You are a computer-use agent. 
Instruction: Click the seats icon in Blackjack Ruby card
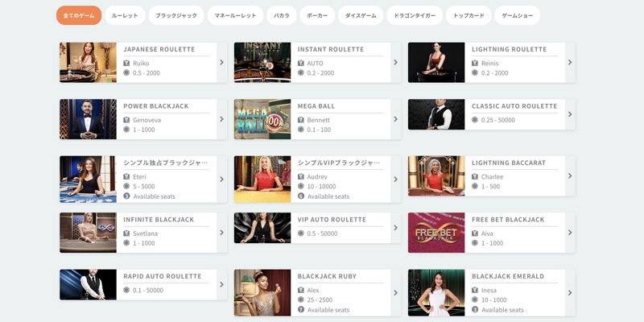[x=301, y=309]
